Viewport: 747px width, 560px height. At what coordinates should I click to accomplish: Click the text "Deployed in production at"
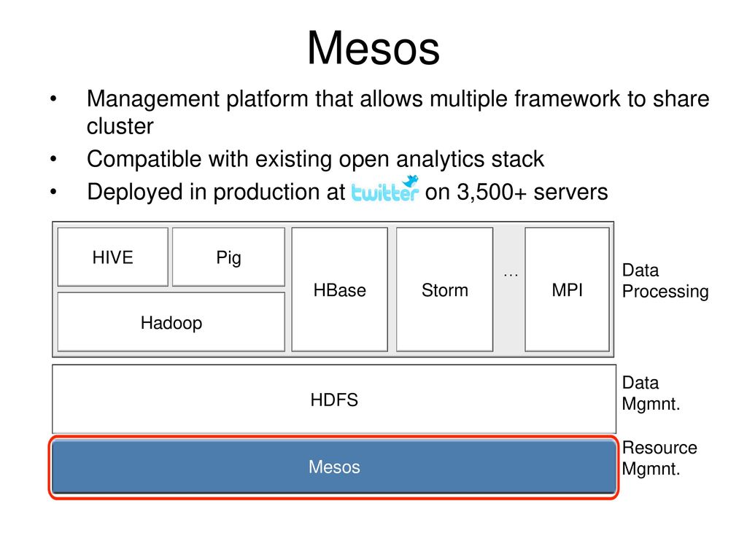[216, 192]
